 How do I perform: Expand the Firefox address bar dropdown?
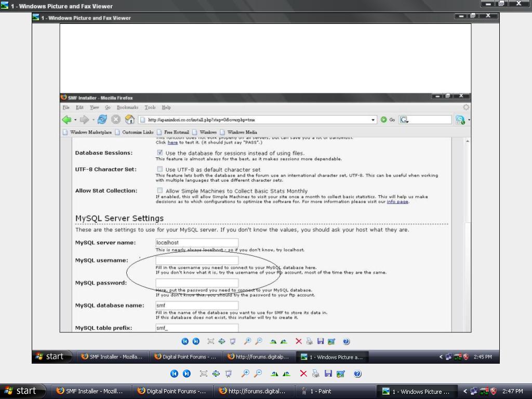coord(373,120)
